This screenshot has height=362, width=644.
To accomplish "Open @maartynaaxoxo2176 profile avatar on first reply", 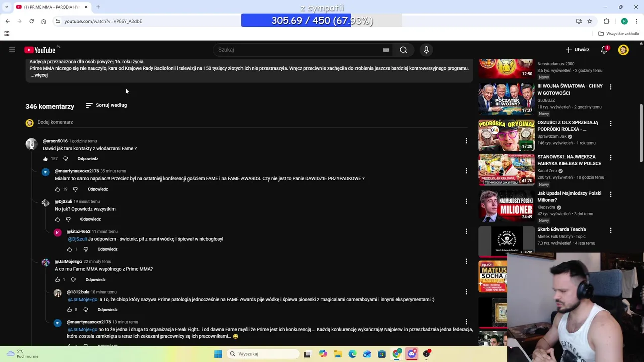I will [45, 172].
